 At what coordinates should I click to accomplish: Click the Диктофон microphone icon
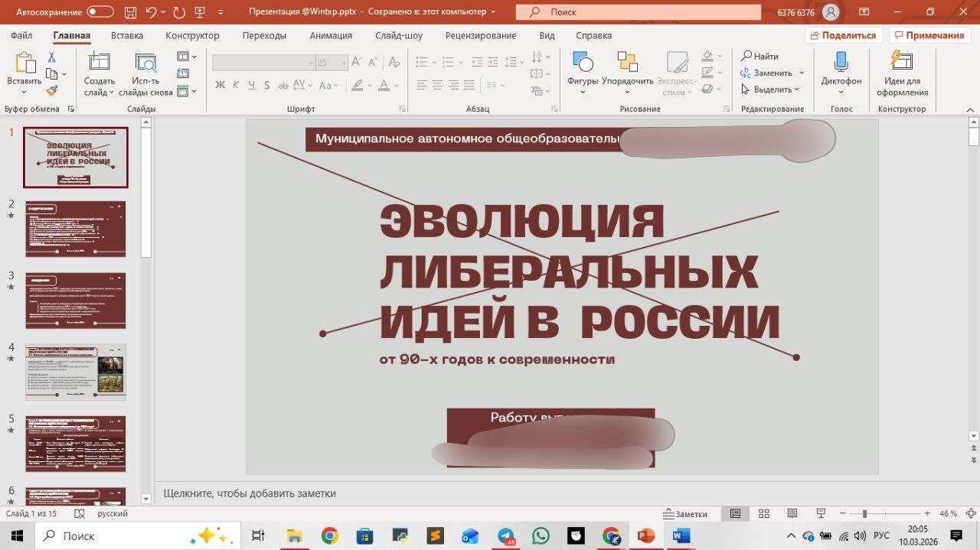[841, 63]
